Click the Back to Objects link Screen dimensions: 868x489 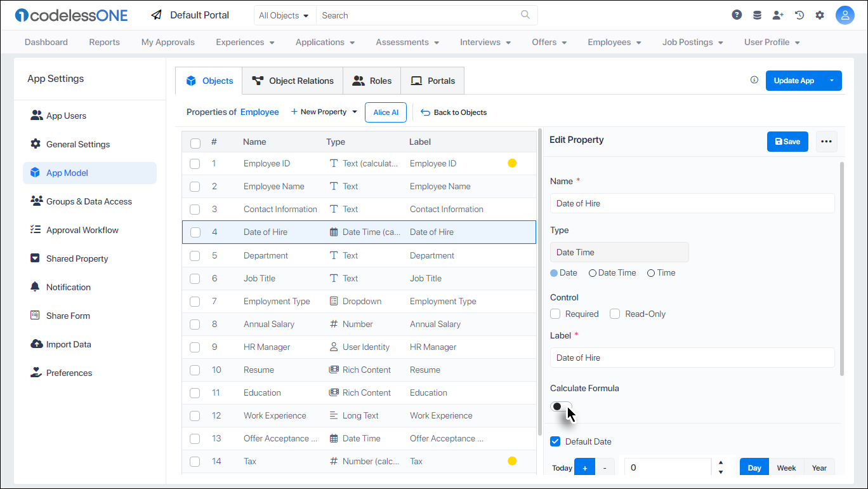pos(454,112)
